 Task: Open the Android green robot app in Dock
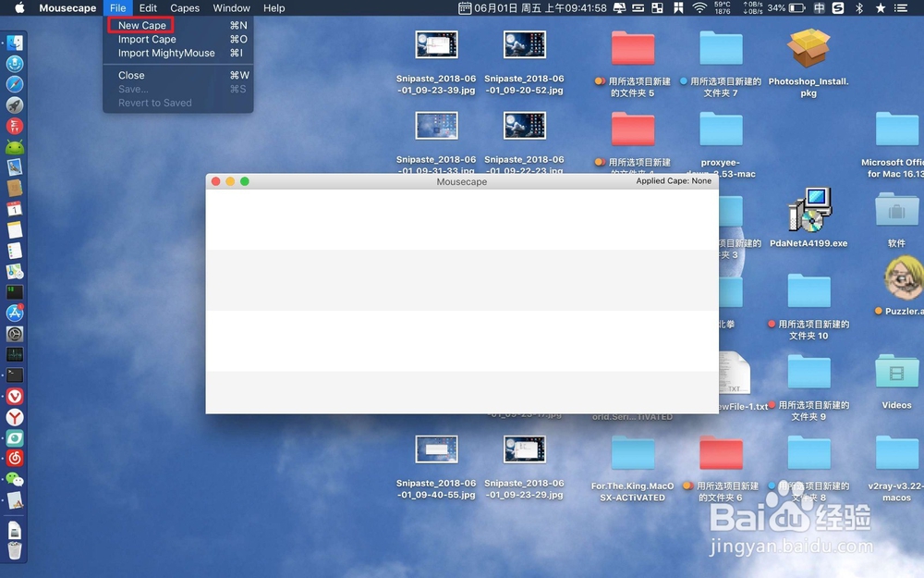click(x=15, y=147)
